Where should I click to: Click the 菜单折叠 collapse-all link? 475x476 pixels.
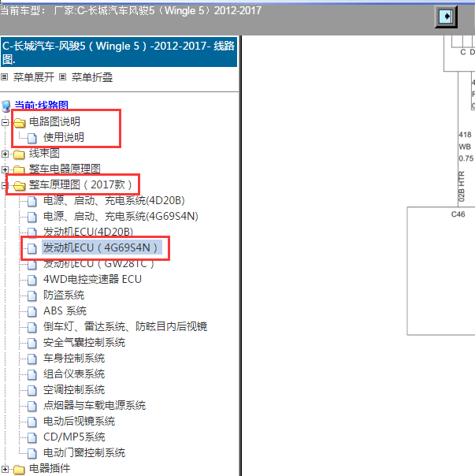(92, 77)
